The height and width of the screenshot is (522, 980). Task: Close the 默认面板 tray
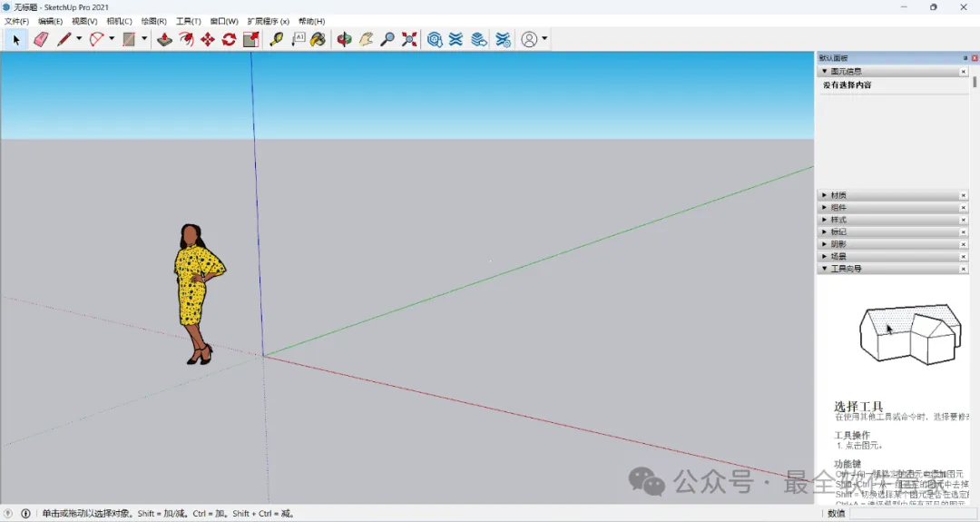coord(975,58)
